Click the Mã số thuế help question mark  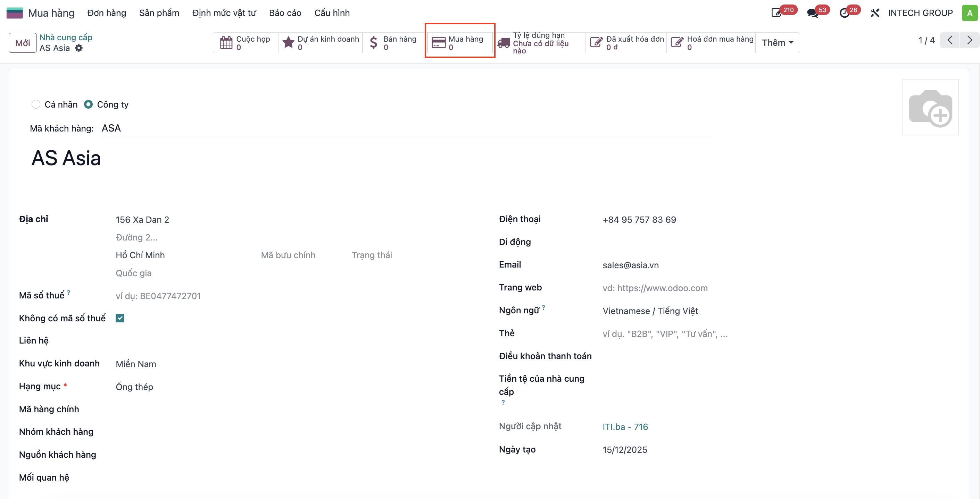click(68, 292)
